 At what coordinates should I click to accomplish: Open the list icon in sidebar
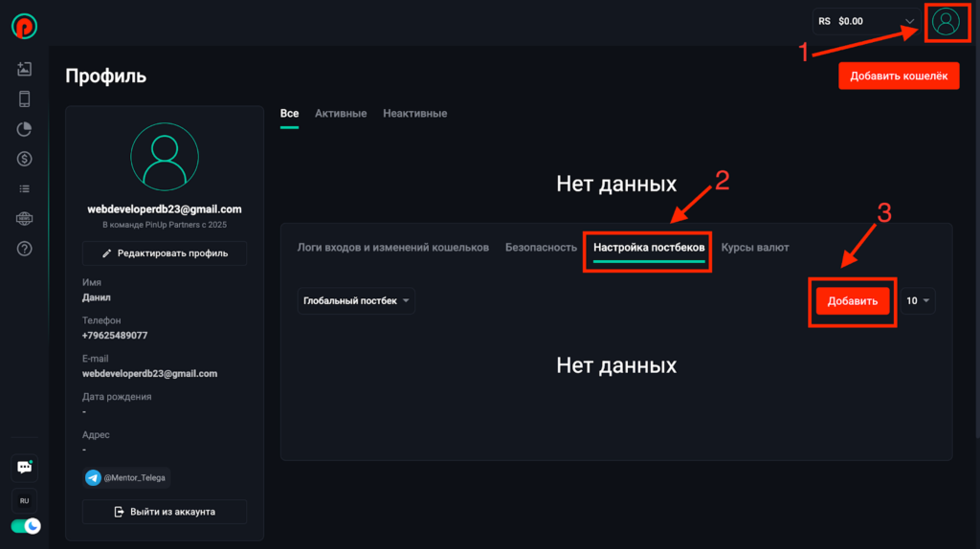pyautogui.click(x=24, y=188)
